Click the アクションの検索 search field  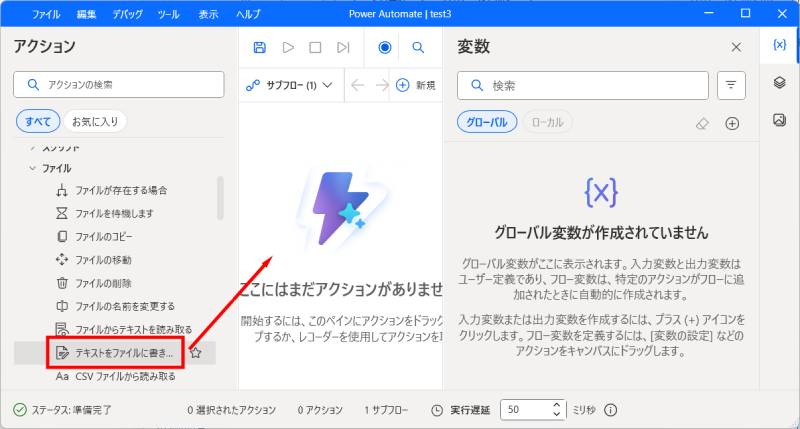tap(119, 85)
